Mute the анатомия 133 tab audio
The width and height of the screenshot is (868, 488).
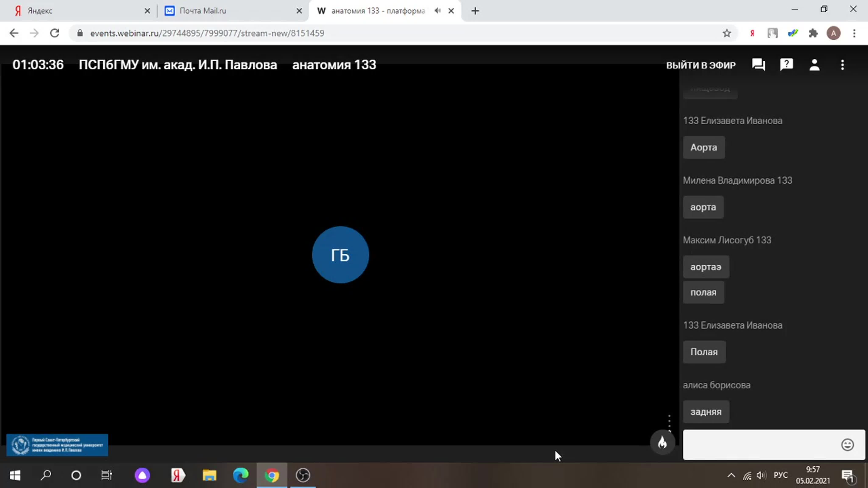point(437,11)
